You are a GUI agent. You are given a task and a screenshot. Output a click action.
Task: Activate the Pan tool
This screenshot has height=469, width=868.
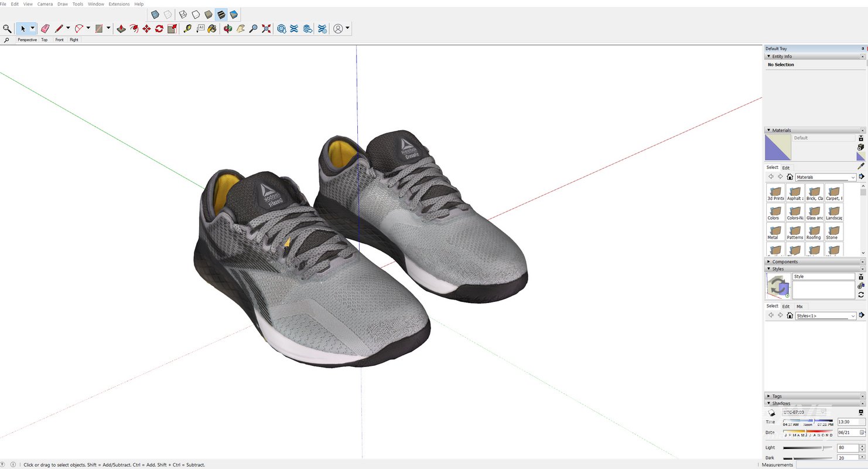pos(241,28)
